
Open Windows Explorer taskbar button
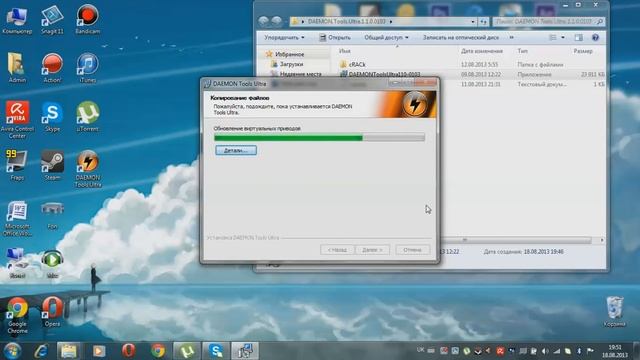tap(69, 351)
